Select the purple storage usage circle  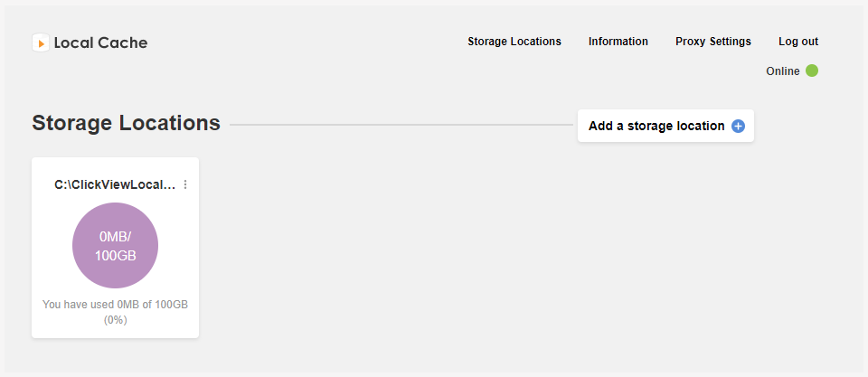tap(115, 245)
